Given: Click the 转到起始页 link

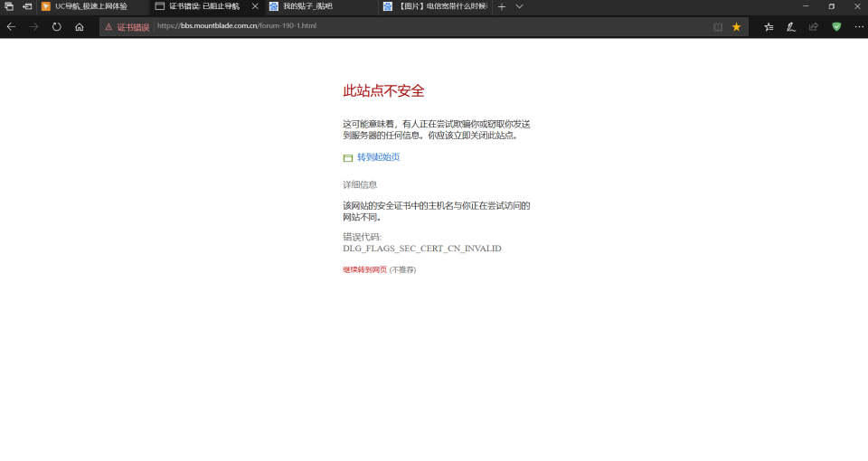Looking at the screenshot, I should coord(378,157).
